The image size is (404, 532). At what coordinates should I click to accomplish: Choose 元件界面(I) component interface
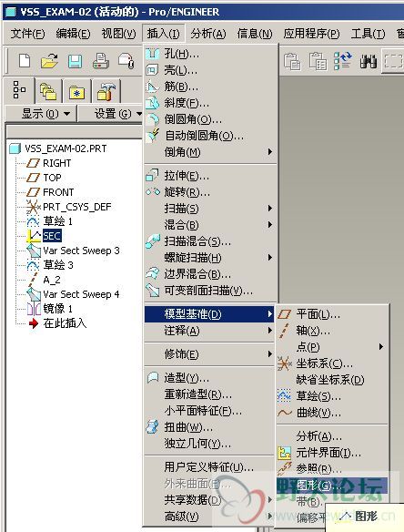[x=332, y=453]
